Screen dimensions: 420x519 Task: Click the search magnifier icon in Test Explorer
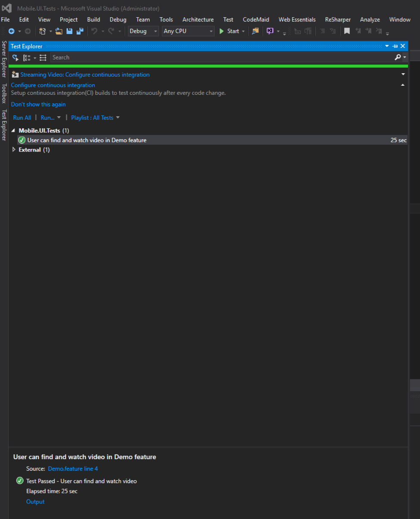[x=398, y=57]
